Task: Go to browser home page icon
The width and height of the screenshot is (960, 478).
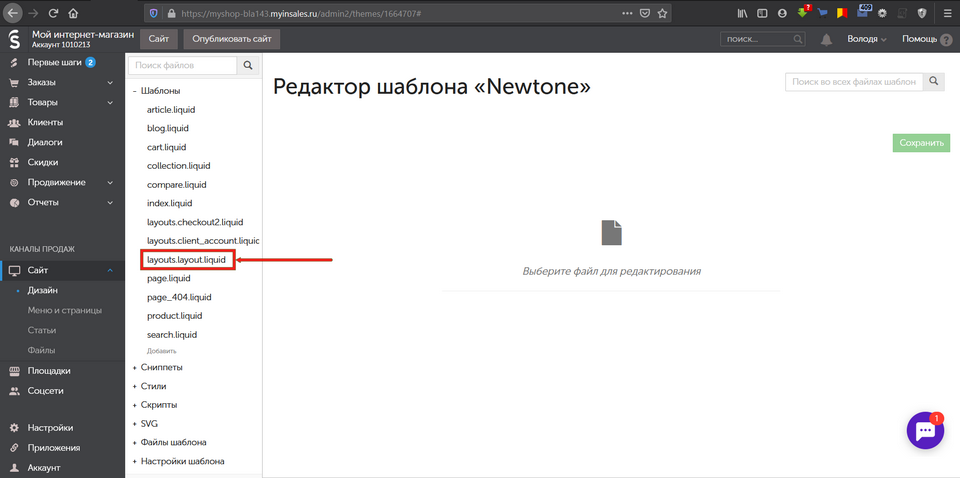Action: click(x=75, y=13)
